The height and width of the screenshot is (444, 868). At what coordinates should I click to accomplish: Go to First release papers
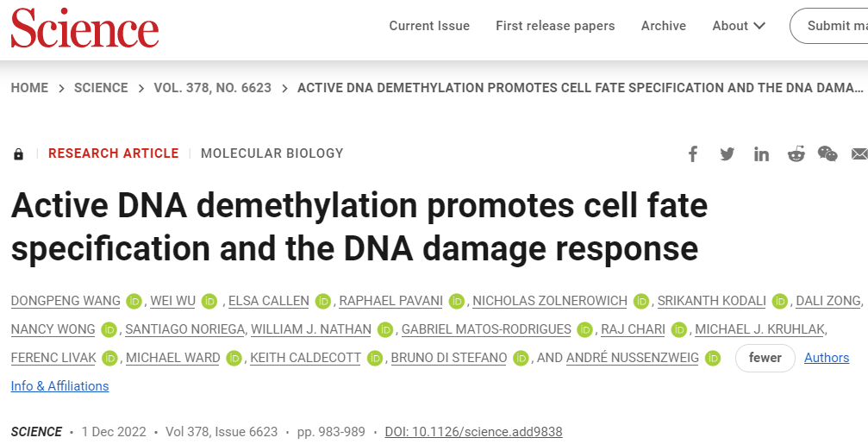point(555,26)
